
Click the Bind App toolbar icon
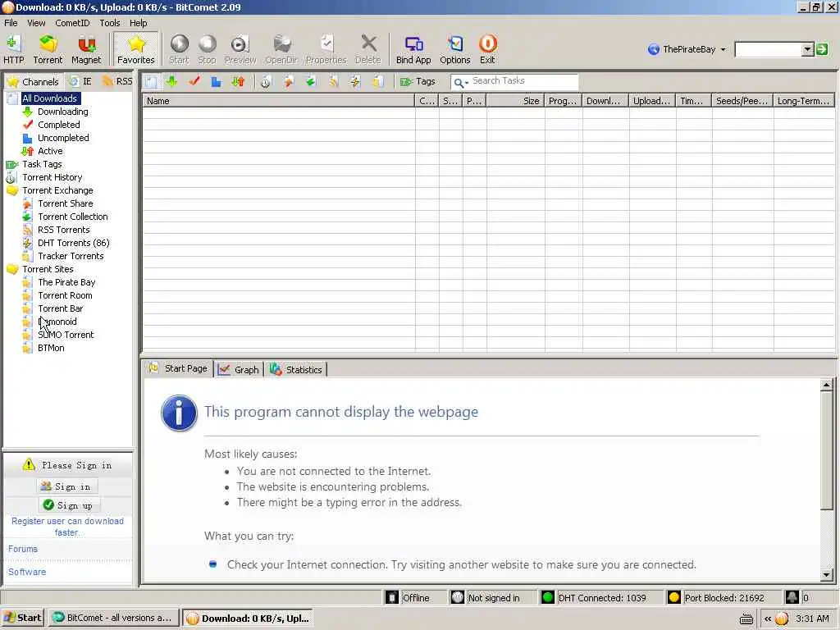click(413, 49)
